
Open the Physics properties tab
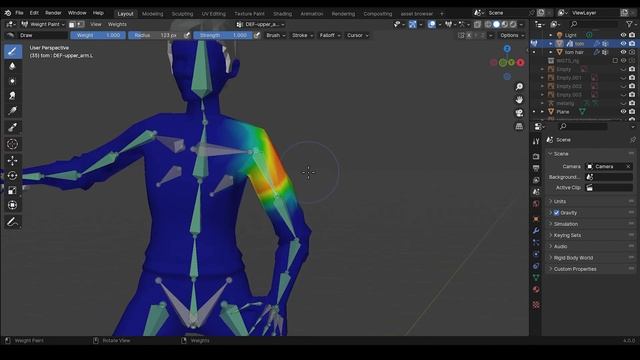coord(536,254)
